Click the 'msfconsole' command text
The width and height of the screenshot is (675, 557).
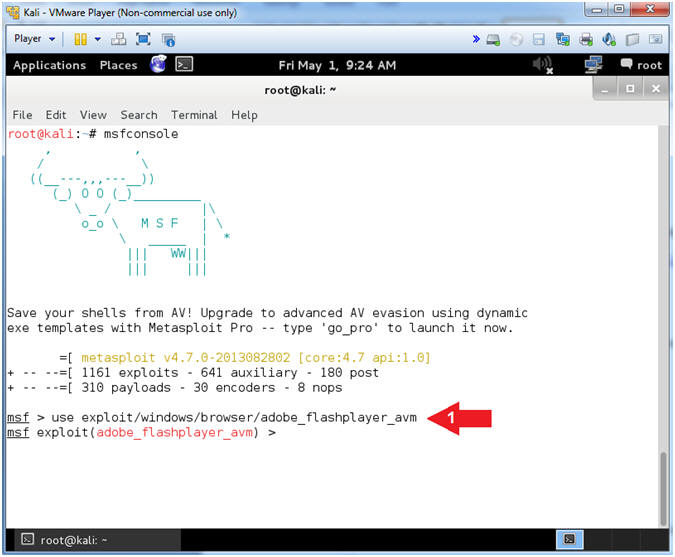point(141,134)
